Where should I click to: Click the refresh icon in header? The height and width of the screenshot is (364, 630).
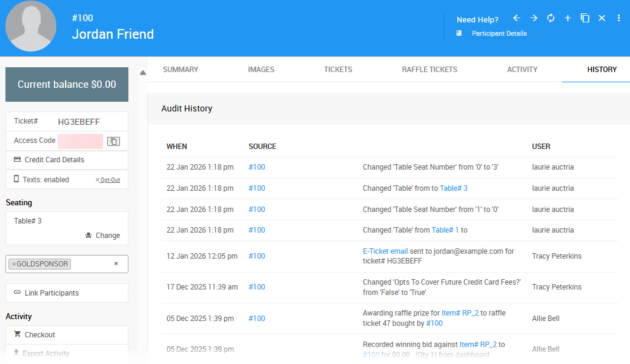point(551,18)
